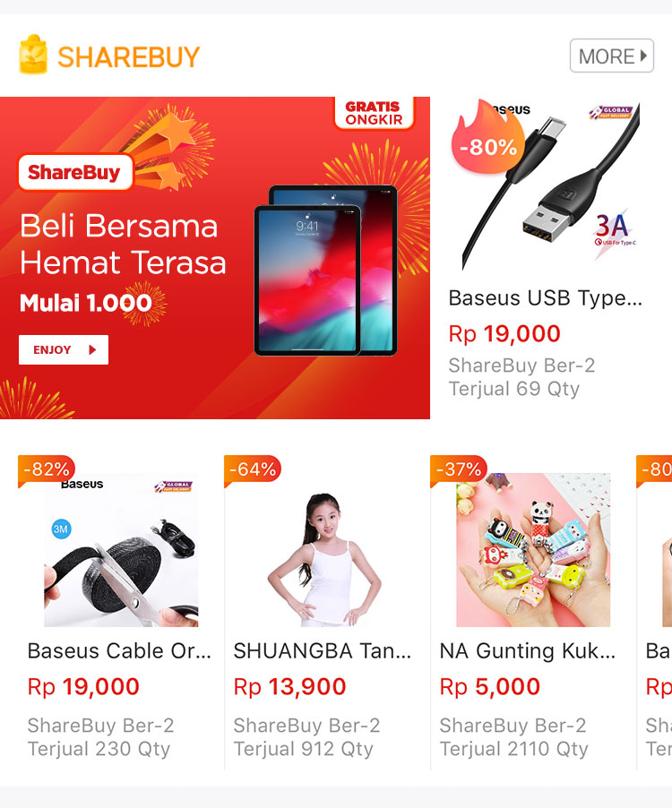Click the Baseus USB Type... product title
The width and height of the screenshot is (672, 808).
click(546, 298)
